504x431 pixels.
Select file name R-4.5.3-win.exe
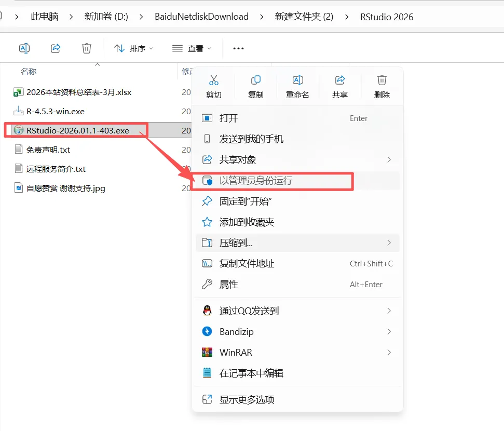pyautogui.click(x=56, y=111)
